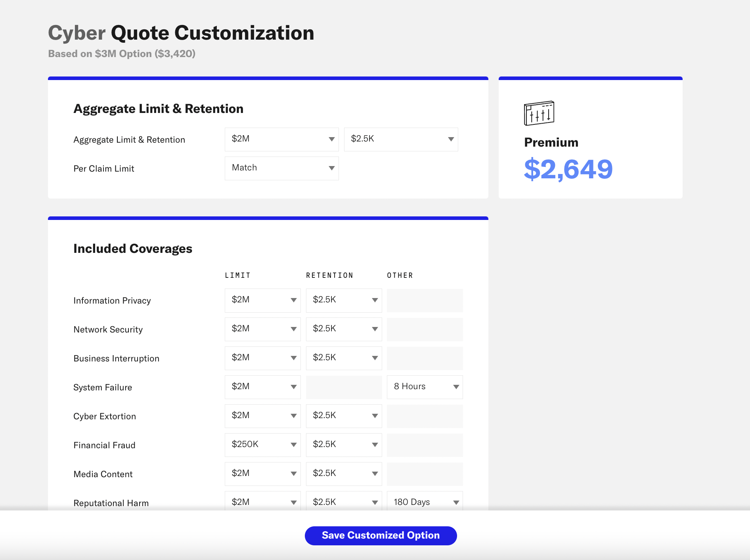
Task: Open the Aggregate Limit $2M dropdown
Action: click(x=281, y=139)
